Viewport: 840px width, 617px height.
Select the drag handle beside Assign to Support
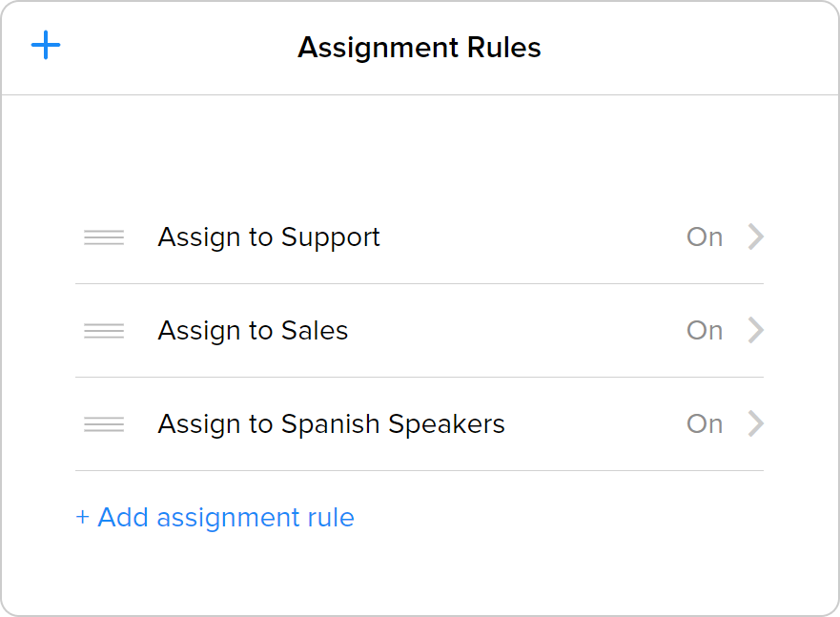click(x=104, y=237)
